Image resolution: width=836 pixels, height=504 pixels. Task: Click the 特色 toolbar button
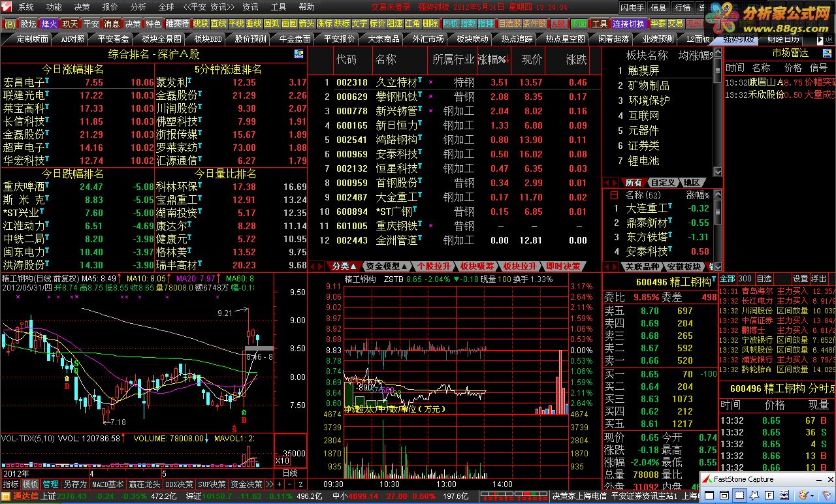pos(153,23)
